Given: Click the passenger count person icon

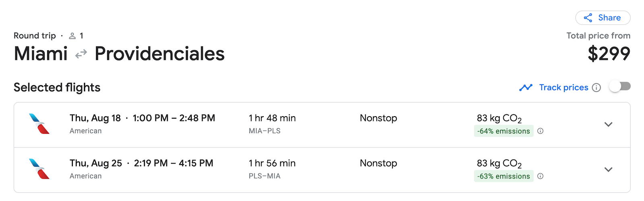Looking at the screenshot, I should pos(72,36).
